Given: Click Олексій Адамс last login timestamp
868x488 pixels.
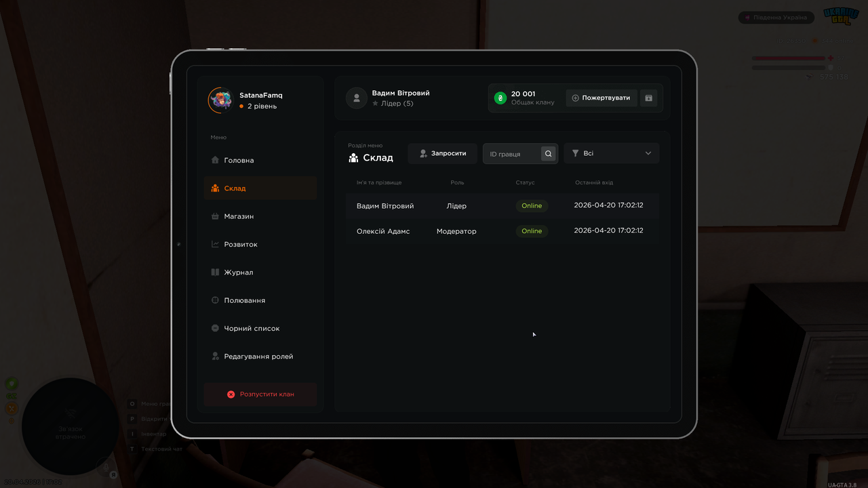Looking at the screenshot, I should [608, 230].
